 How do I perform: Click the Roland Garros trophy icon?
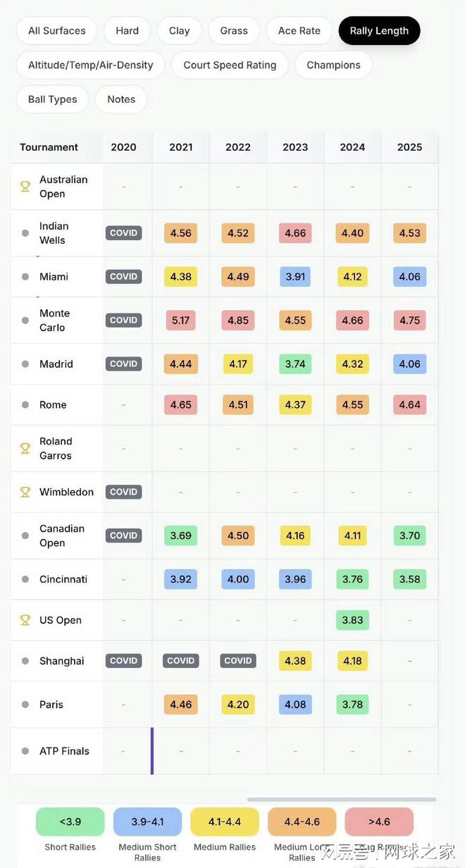25,448
